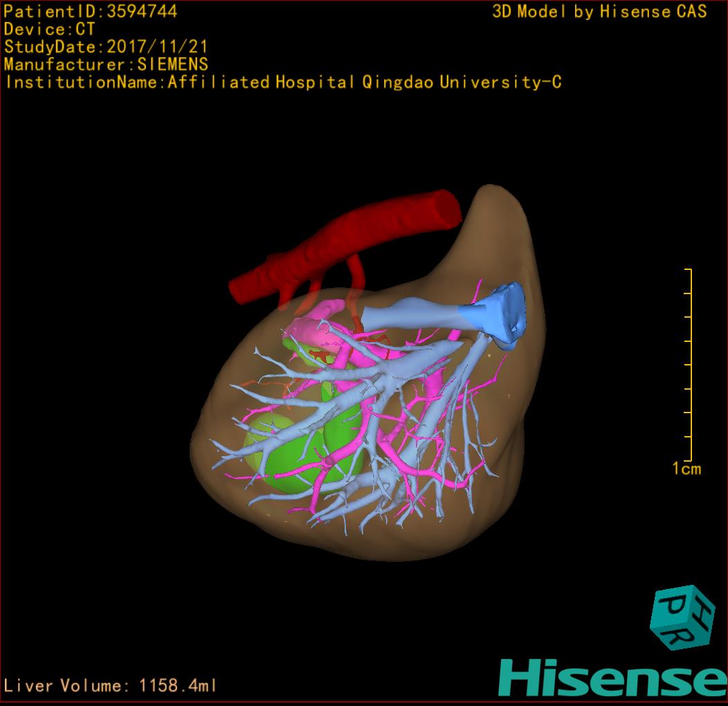Click the yellow vertical scale ruler
The width and height of the screenshot is (728, 706).
[689, 364]
